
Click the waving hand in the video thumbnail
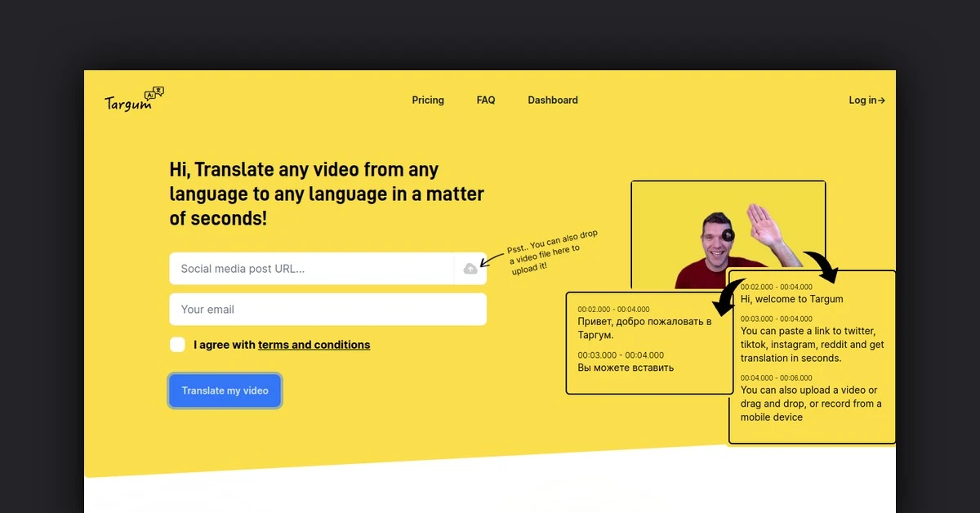[764, 223]
